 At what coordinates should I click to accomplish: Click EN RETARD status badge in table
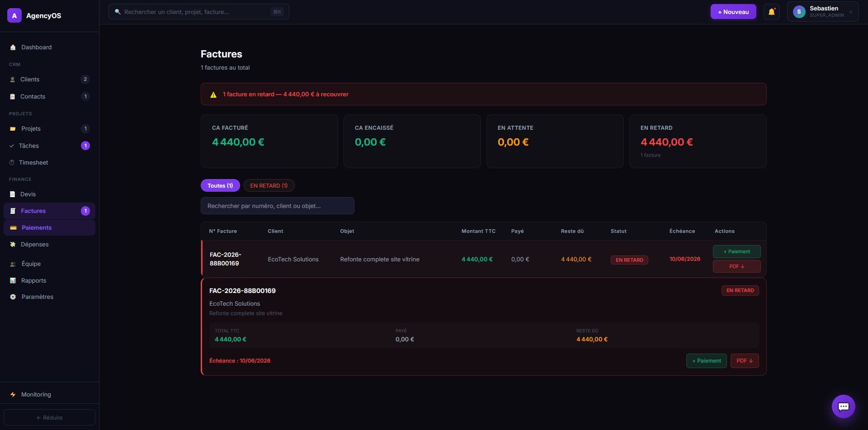629,260
